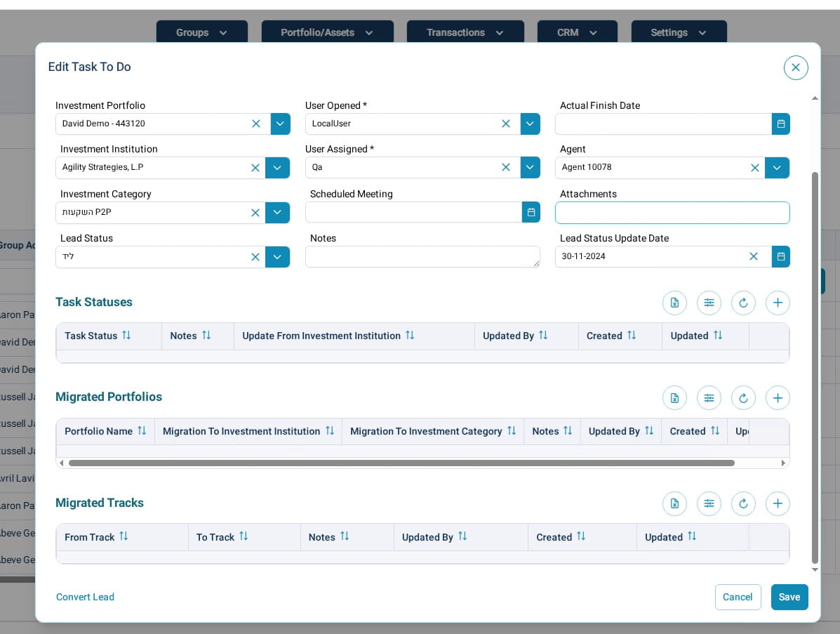Open calendar for Actual Finish Date
The width and height of the screenshot is (840, 634).
[x=780, y=124]
